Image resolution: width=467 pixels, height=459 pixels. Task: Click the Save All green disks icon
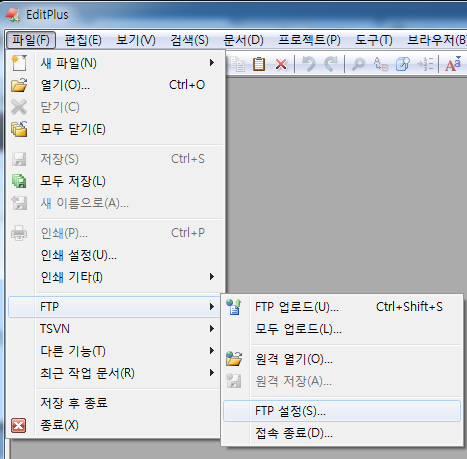coord(19,181)
